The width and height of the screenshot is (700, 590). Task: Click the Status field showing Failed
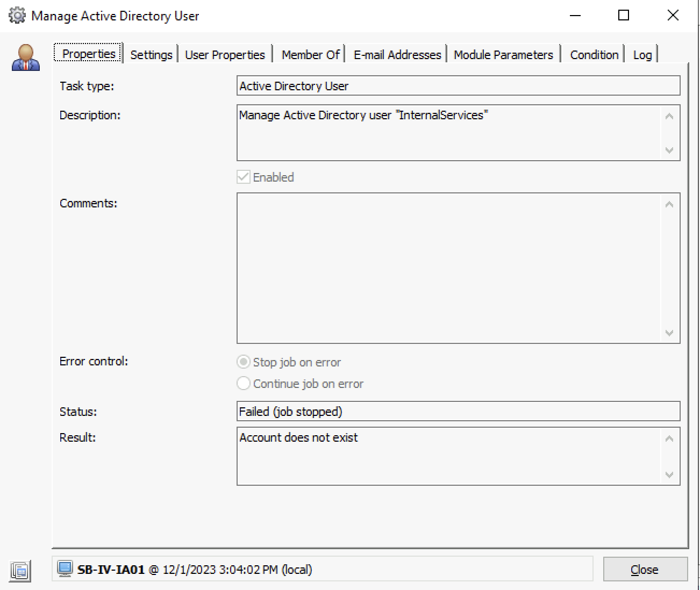tap(458, 412)
